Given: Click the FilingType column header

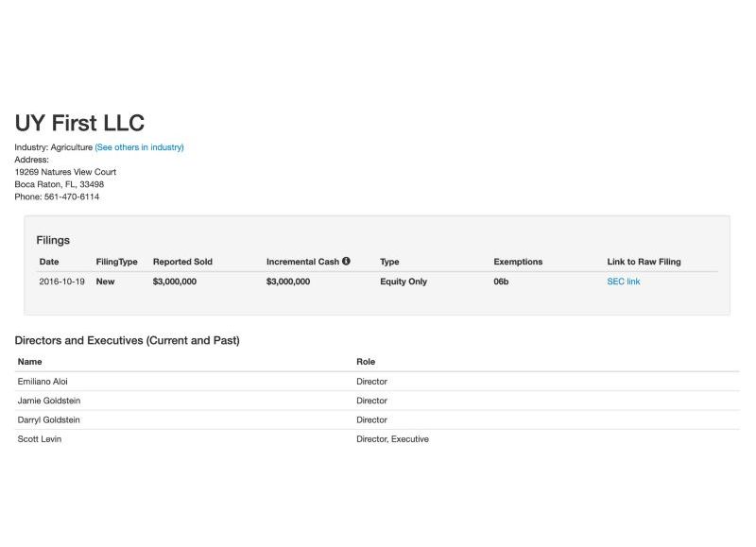Looking at the screenshot, I should [116, 262].
